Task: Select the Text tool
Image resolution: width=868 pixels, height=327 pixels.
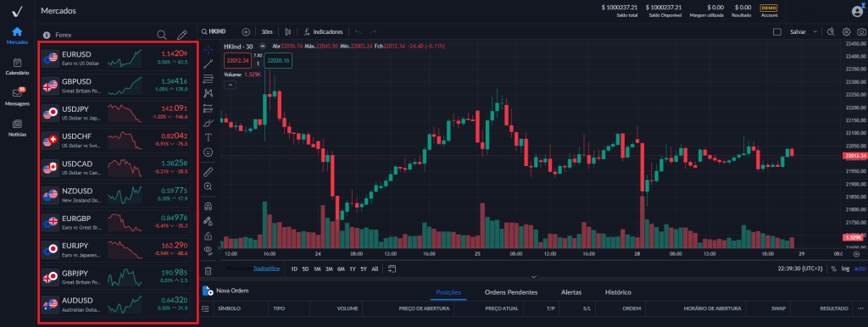Action: point(209,136)
